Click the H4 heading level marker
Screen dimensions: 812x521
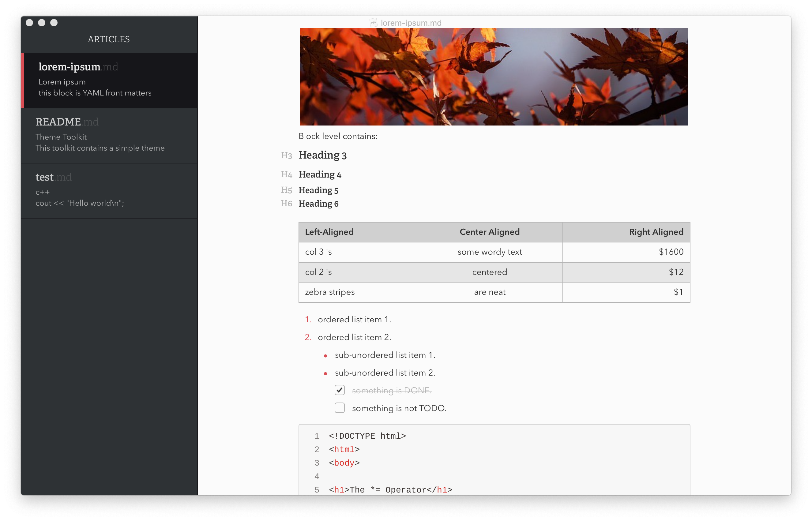click(x=286, y=174)
